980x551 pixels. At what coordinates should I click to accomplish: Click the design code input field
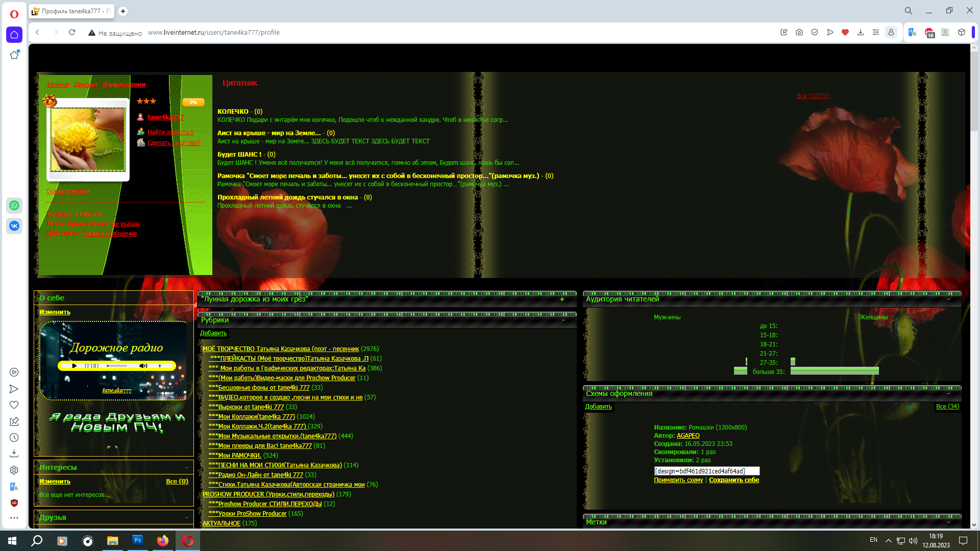(x=706, y=471)
